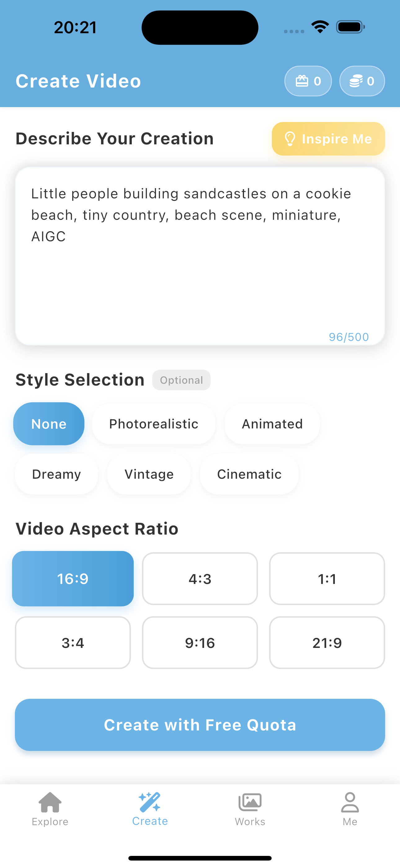Set aspect ratio to 1:1
Screen dimensions: 400x868
click(x=327, y=579)
